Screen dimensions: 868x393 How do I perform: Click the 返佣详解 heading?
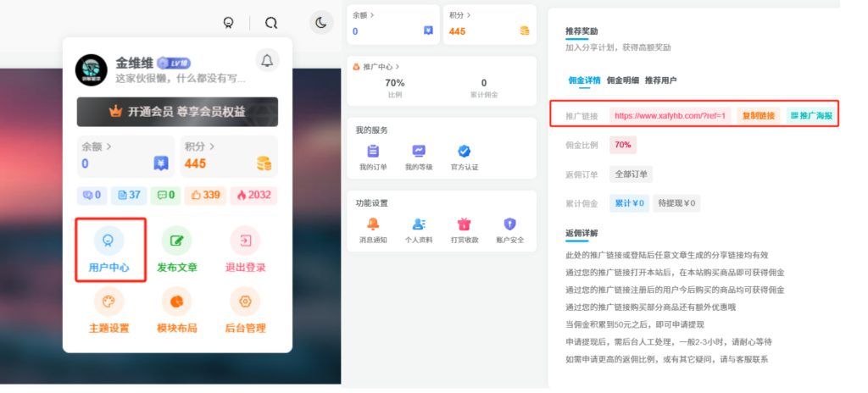pos(581,234)
